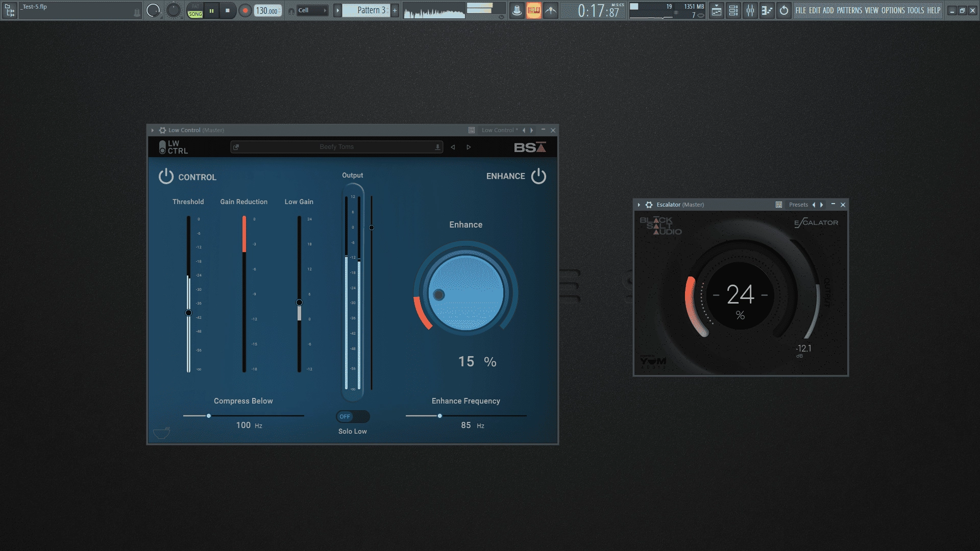
Task: Open the ADD menu
Action: pyautogui.click(x=828, y=10)
